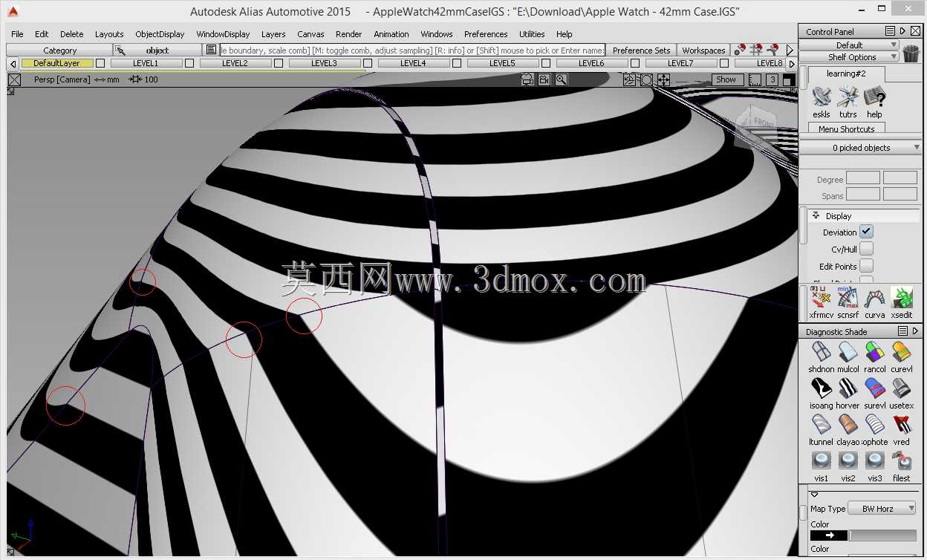Click the Category button
Screen dimensions: 927x560
59,51
